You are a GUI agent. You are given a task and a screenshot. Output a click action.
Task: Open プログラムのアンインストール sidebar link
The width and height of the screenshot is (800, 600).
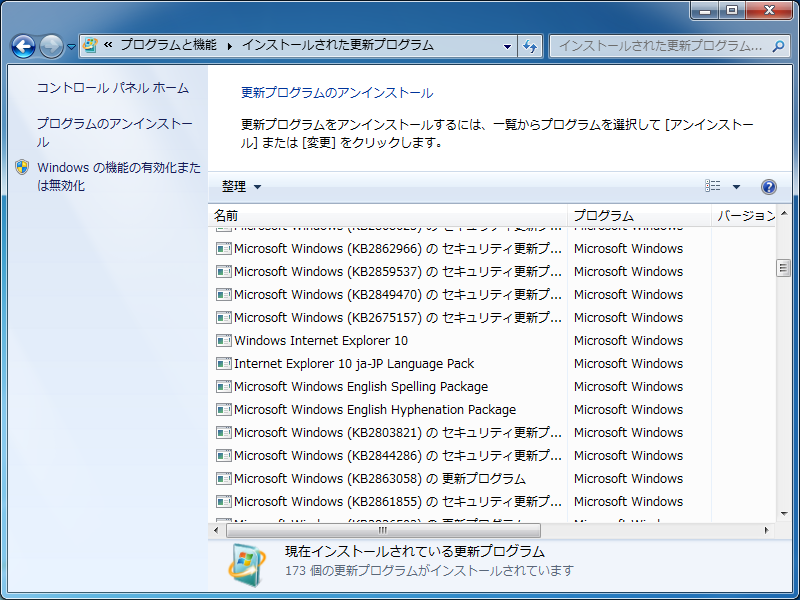[x=114, y=133]
